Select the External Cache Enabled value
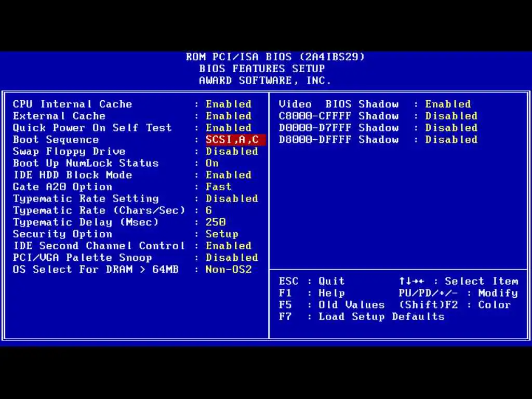Image resolution: width=532 pixels, height=399 pixels. [229, 116]
